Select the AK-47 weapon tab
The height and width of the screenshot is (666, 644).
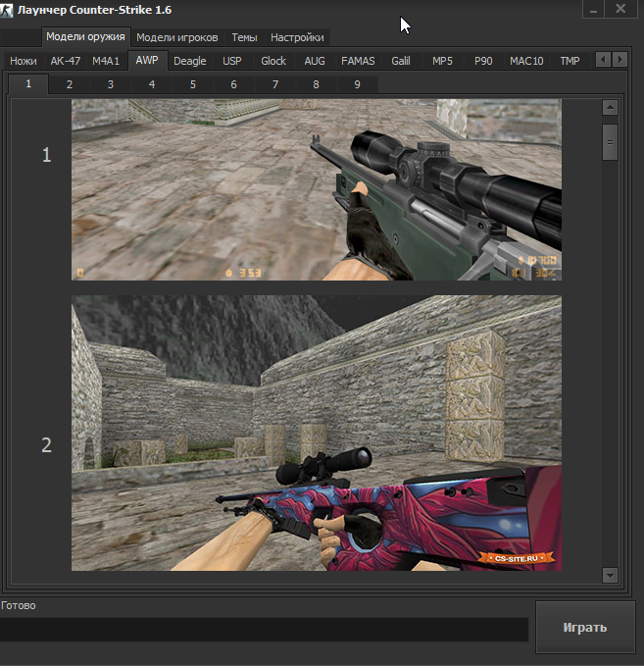point(66,61)
